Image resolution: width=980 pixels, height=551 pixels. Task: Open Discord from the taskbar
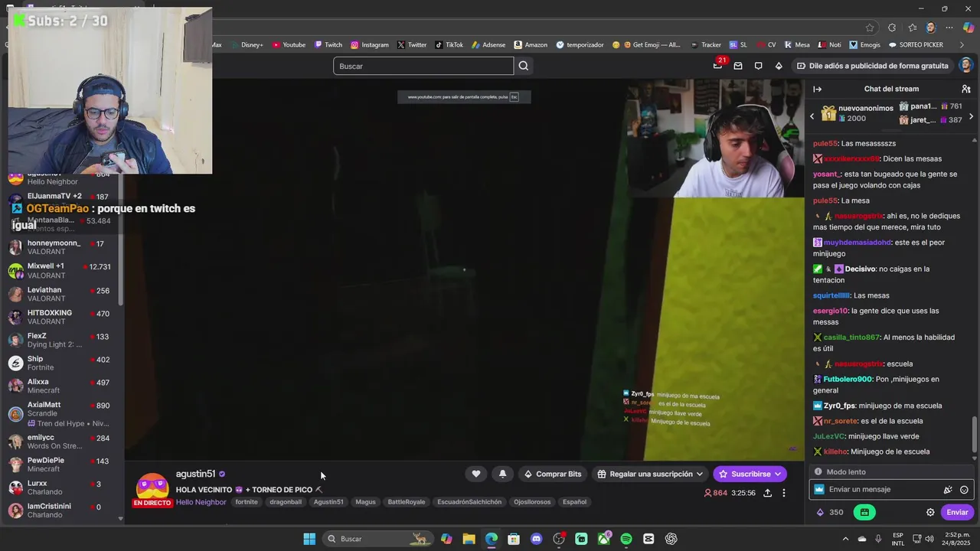(x=537, y=539)
